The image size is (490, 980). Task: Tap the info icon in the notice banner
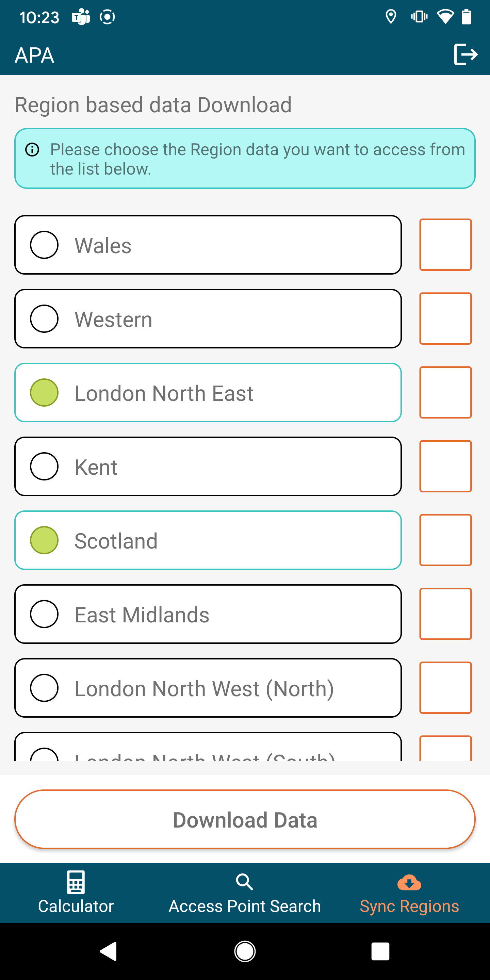[x=32, y=149]
